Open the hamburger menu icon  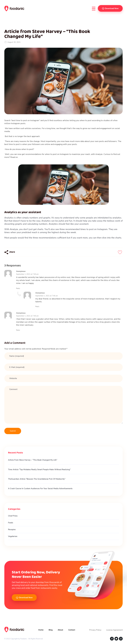pos(94,8)
